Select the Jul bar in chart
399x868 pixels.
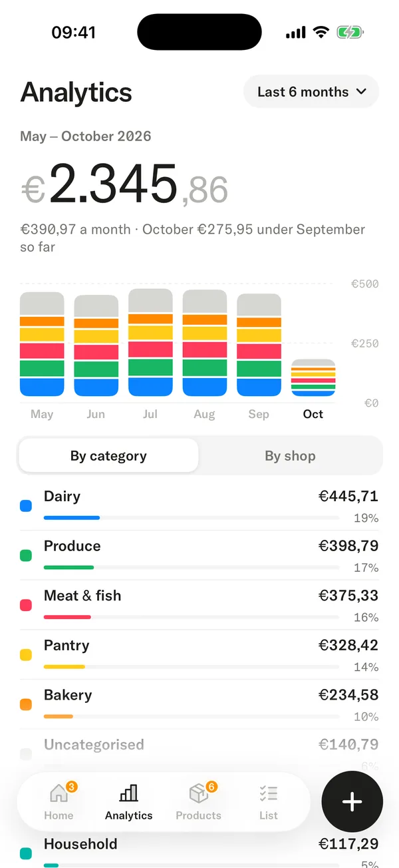150,342
